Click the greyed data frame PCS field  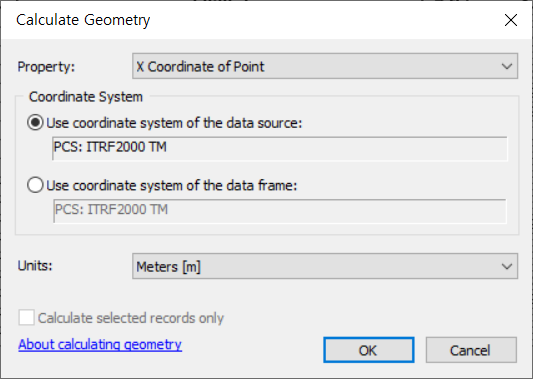(x=280, y=211)
